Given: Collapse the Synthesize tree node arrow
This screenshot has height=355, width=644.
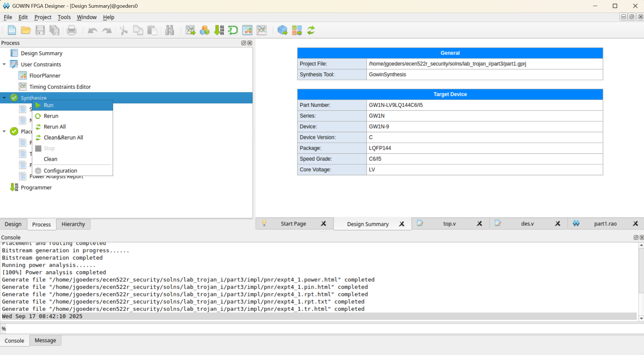Looking at the screenshot, I should [x=4, y=98].
